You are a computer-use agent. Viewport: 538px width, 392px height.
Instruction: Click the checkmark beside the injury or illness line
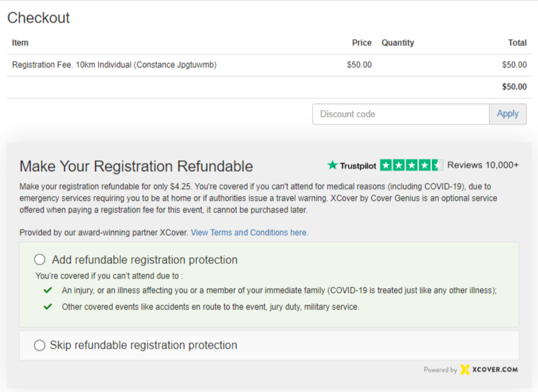coord(47,290)
